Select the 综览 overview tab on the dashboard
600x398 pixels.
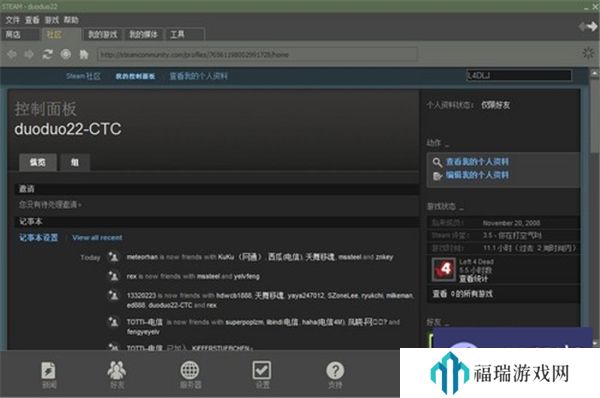pos(38,162)
